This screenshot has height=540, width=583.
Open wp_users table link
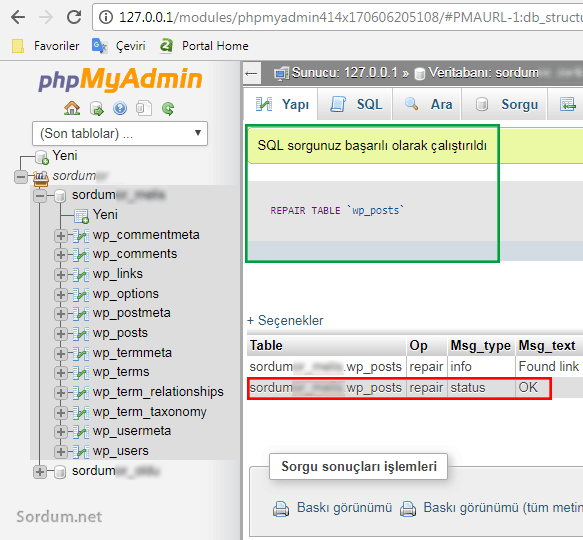(120, 451)
